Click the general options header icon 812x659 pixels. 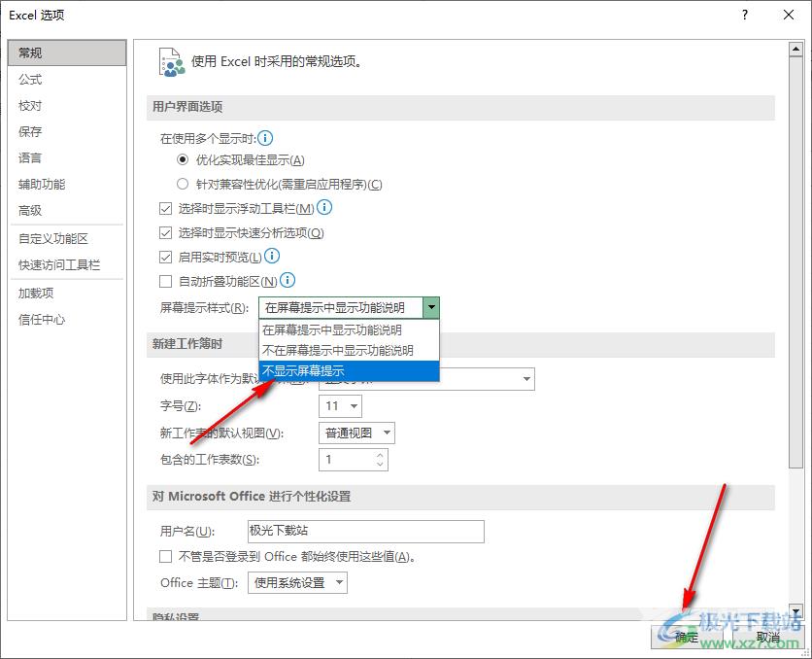tap(171, 62)
